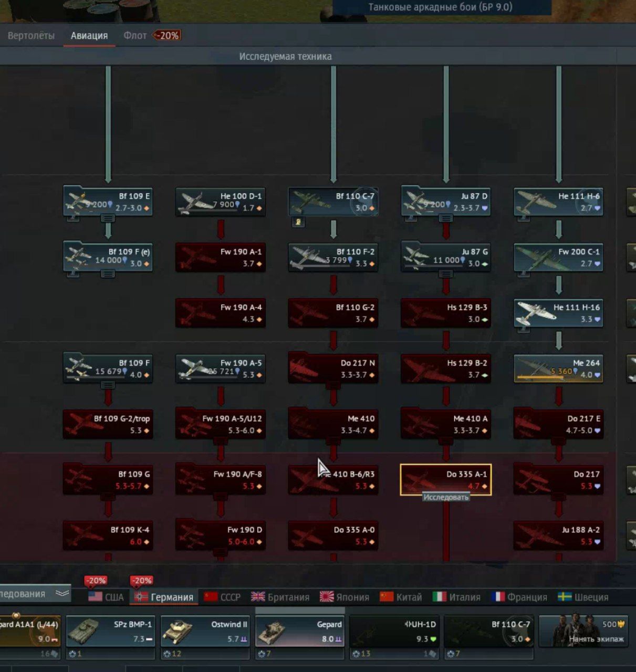636x672 pixels.
Task: Switch to the США nation tab
Action: click(106, 597)
